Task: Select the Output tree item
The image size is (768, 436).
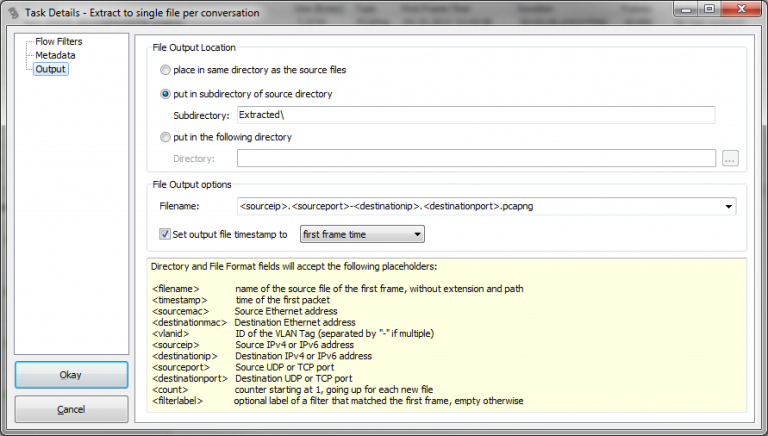Action: (x=50, y=69)
